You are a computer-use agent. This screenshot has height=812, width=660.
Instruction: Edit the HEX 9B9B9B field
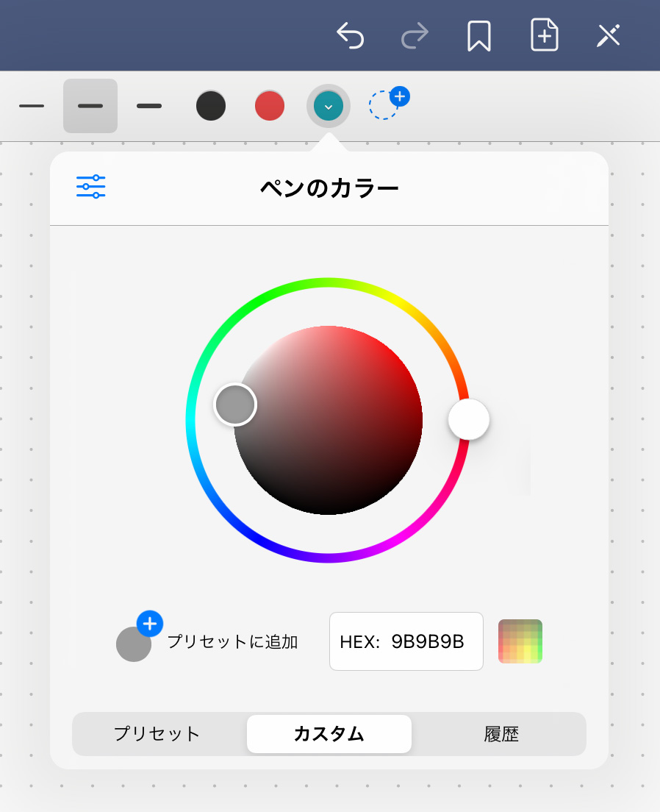(406, 641)
